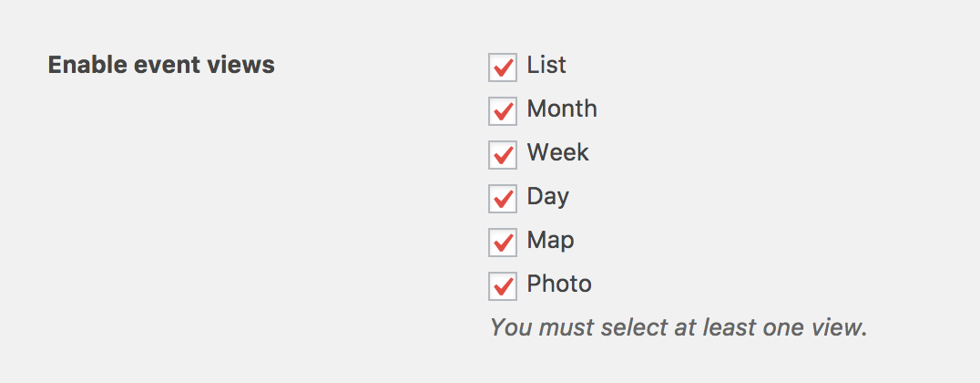This screenshot has width=980, height=383.
Task: Click the red checkmark beside Photo
Action: click(x=504, y=286)
